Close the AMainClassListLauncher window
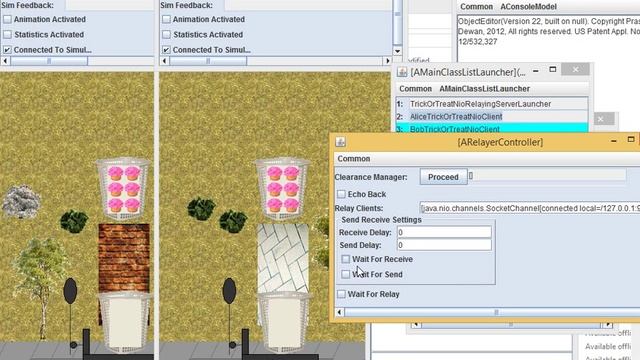 point(575,69)
